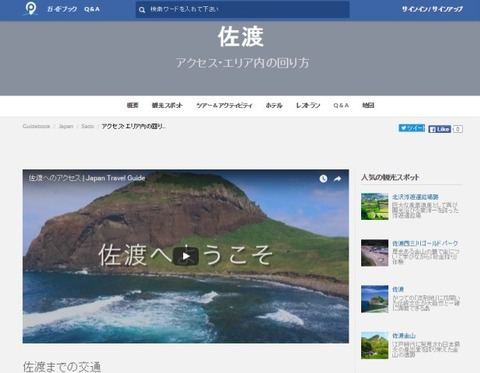Click the search magnifier icon
Image resolution: width=480 pixels, height=373 pixels.
point(142,10)
